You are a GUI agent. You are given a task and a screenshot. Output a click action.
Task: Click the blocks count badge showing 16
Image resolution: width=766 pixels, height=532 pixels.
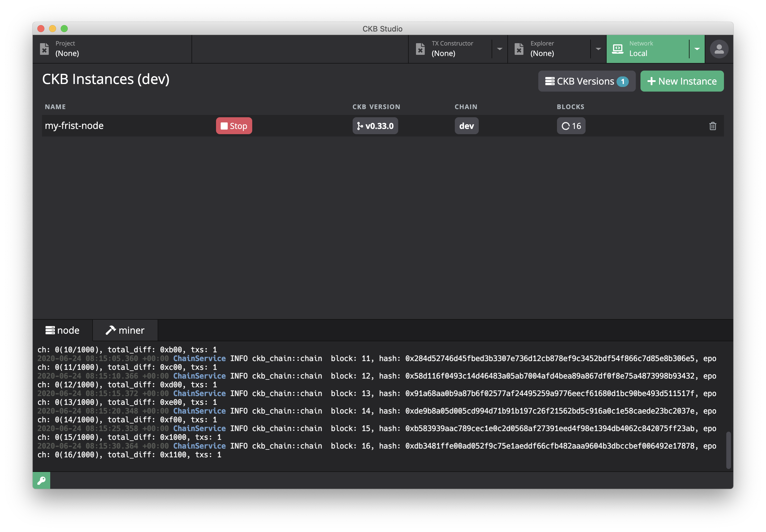tap(571, 126)
